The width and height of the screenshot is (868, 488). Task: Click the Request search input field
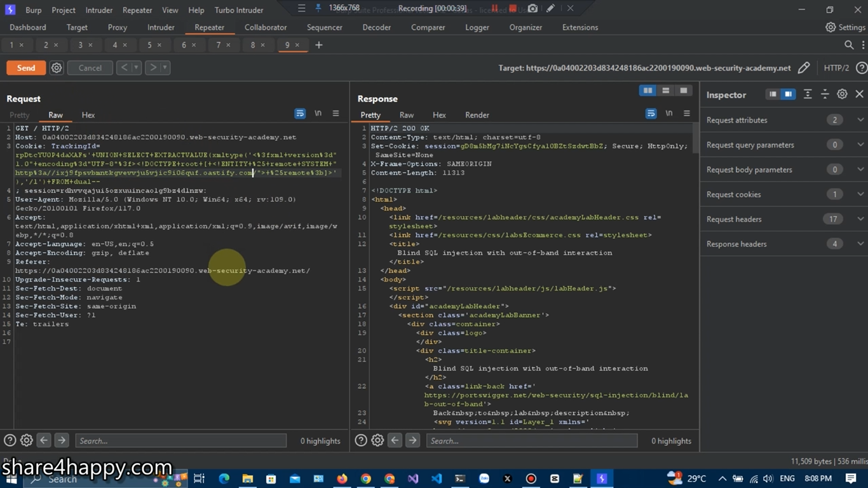(180, 440)
